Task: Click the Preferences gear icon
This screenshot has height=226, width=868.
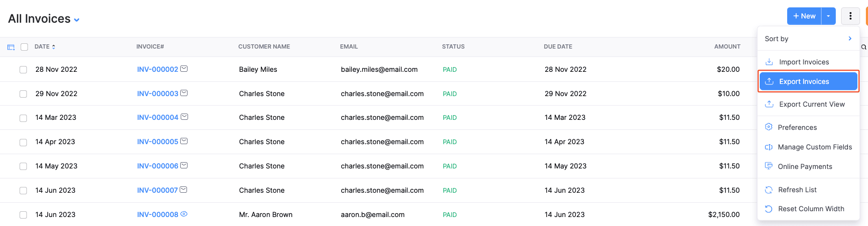Action: click(x=769, y=127)
